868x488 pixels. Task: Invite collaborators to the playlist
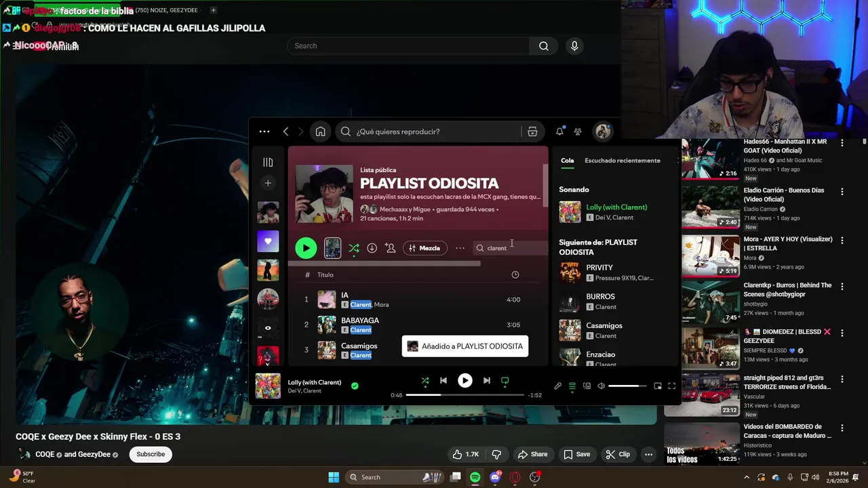pyautogui.click(x=390, y=248)
